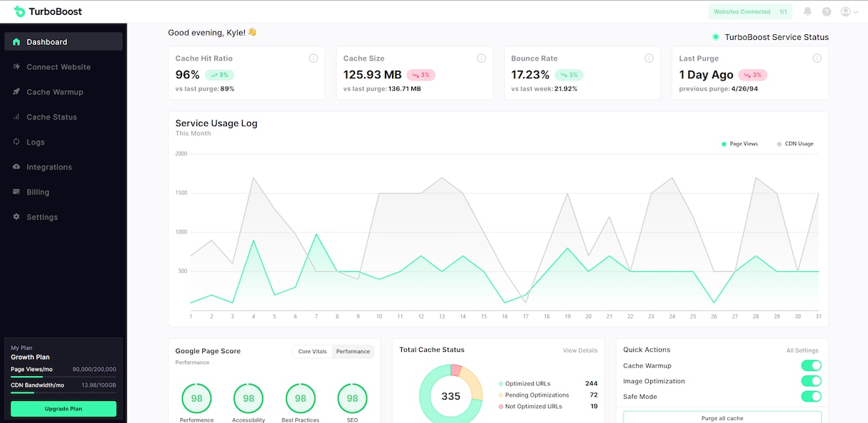Click the Cache Status bar chart icon
Image resolution: width=868 pixels, height=423 pixels.
tap(16, 117)
